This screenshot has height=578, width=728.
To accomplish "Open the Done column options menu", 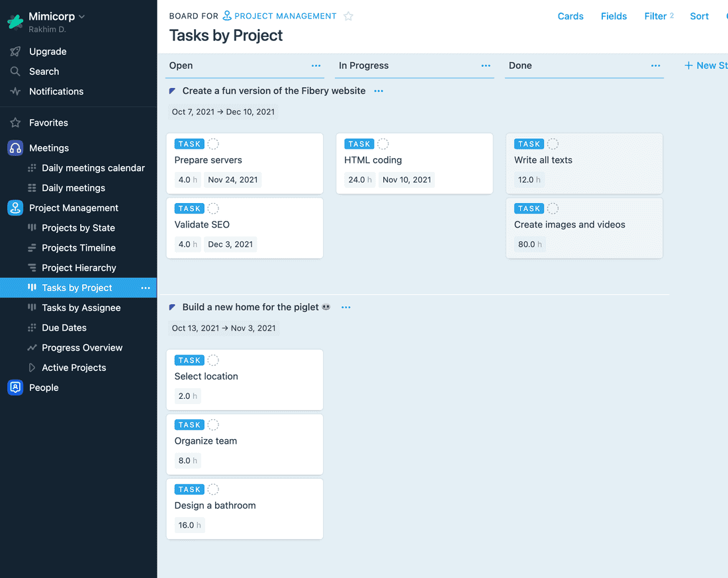I will click(655, 65).
